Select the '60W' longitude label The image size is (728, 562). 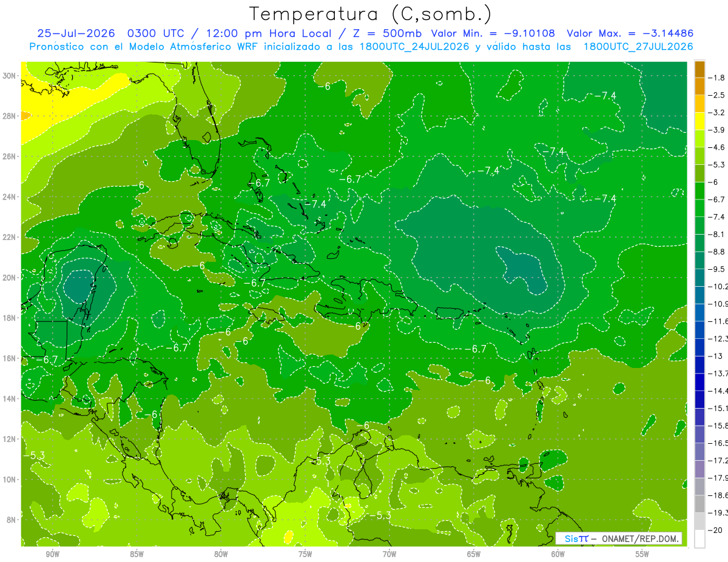coord(558,554)
